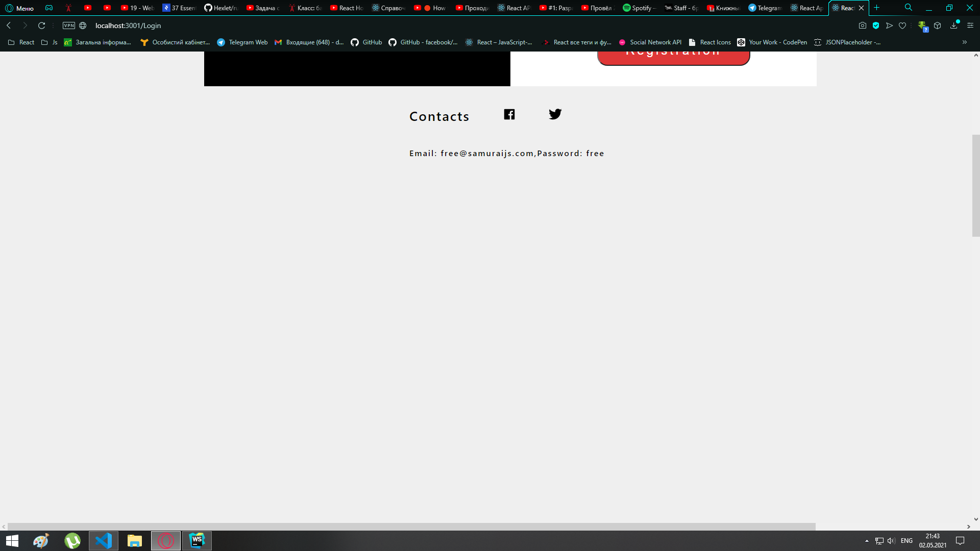The width and height of the screenshot is (980, 551).
Task: Click the My Flow send icon
Action: tap(889, 26)
